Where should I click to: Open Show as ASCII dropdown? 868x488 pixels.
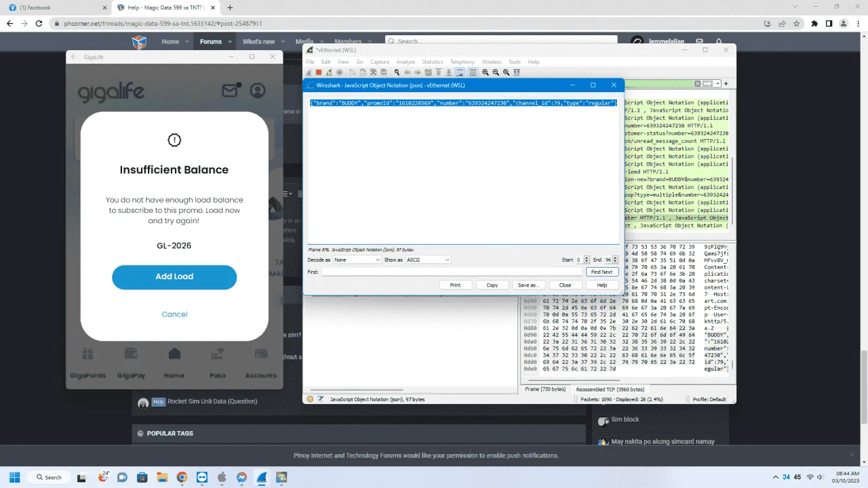[x=428, y=260]
